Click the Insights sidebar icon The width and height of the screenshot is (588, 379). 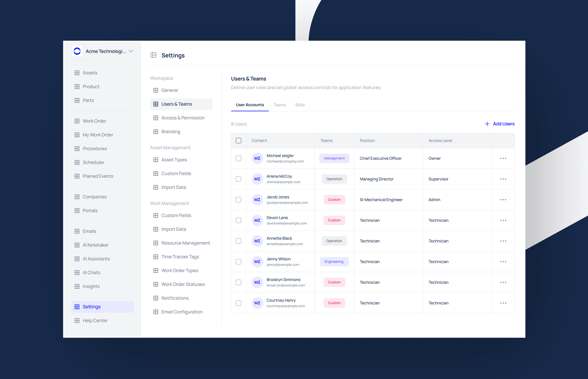click(77, 287)
